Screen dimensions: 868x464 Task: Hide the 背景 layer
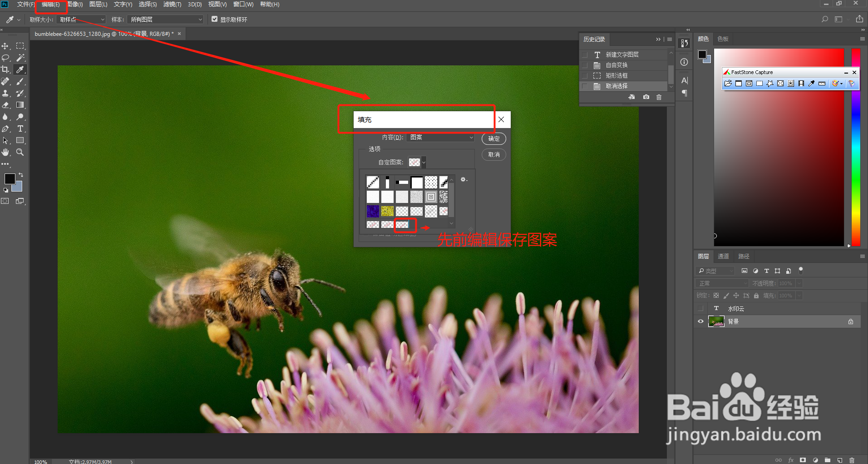coord(700,321)
